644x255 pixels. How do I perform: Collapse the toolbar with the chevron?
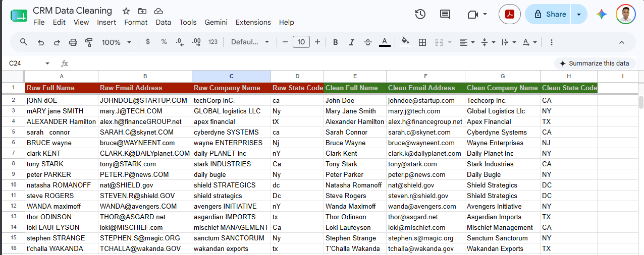622,42
